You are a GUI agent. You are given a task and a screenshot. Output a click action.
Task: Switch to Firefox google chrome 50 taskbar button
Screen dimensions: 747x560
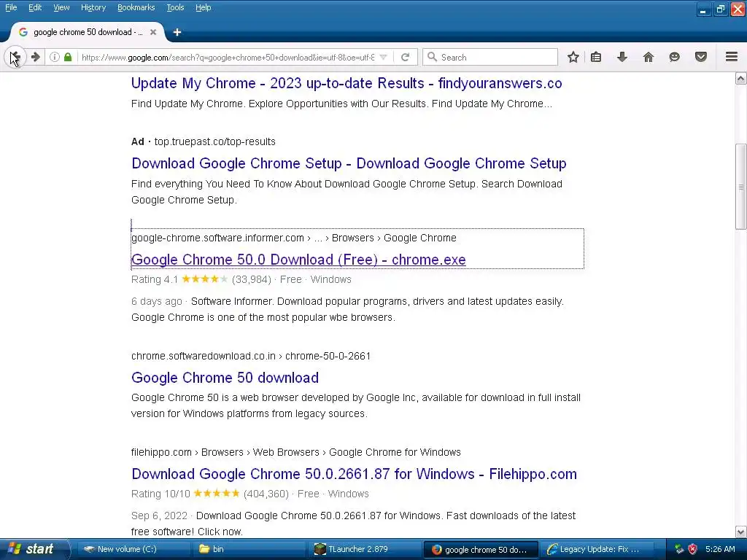coord(480,550)
